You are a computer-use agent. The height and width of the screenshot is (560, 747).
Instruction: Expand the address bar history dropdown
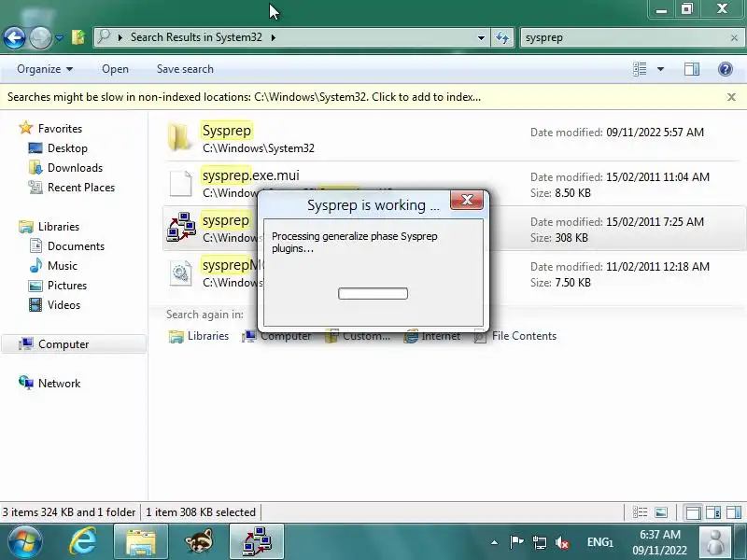[x=481, y=37]
